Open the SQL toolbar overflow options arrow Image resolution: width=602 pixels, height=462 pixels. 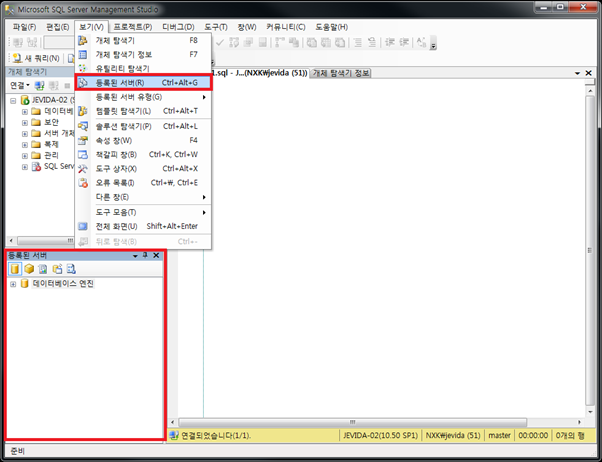coord(433,43)
